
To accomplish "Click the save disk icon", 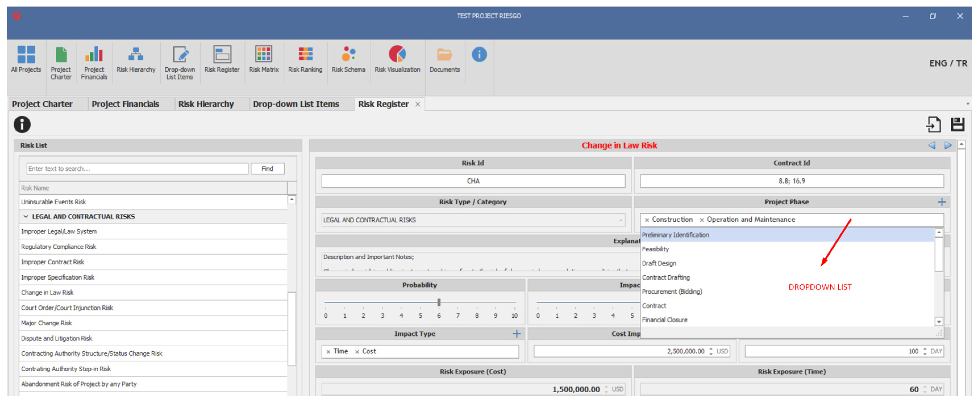I will point(957,124).
